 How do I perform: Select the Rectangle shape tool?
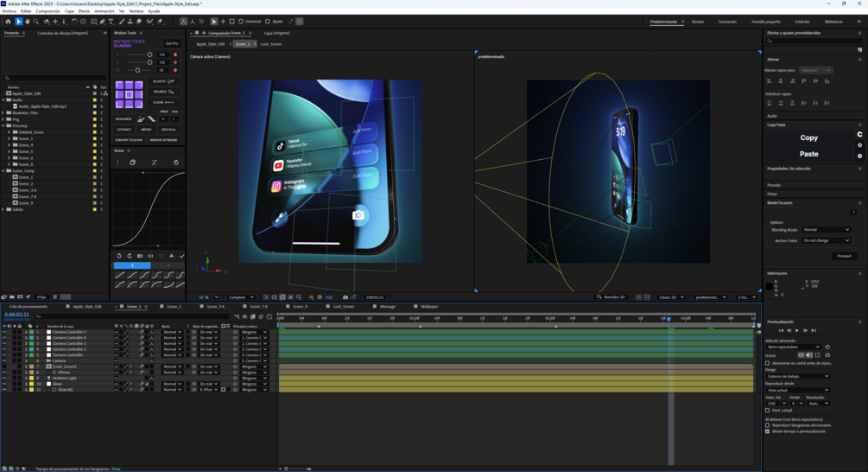pos(93,22)
